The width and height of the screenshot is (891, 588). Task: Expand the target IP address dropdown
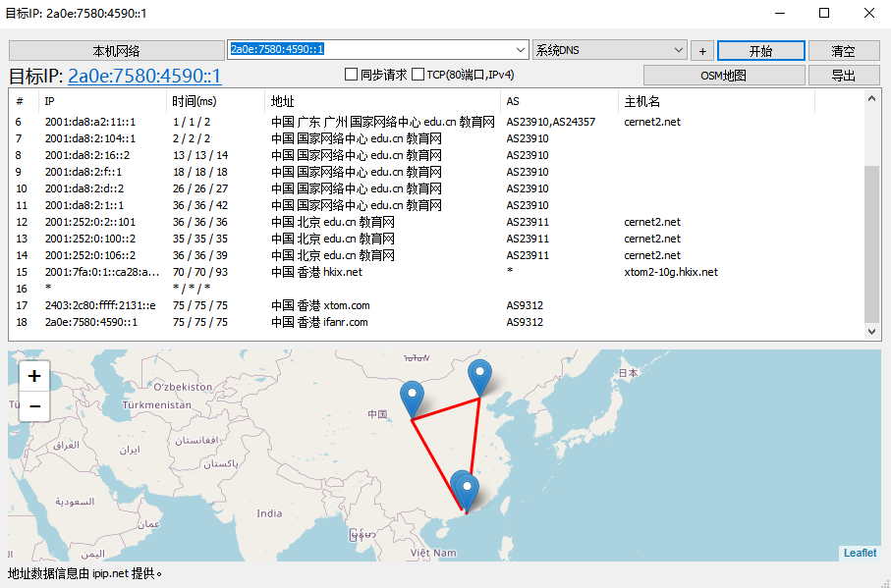coord(521,50)
